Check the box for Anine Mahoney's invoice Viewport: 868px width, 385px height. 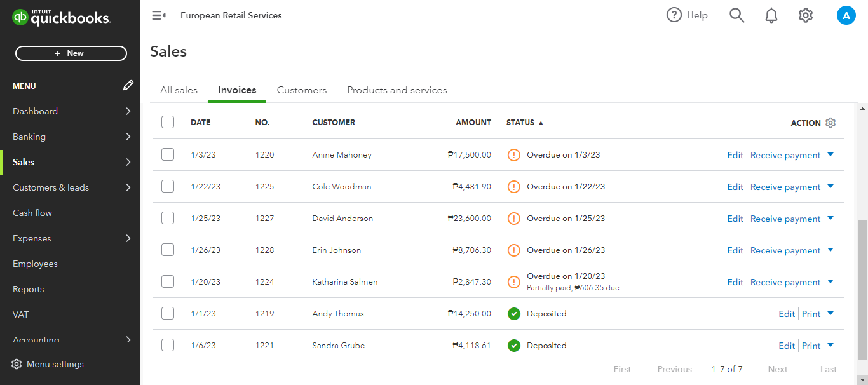click(x=168, y=154)
